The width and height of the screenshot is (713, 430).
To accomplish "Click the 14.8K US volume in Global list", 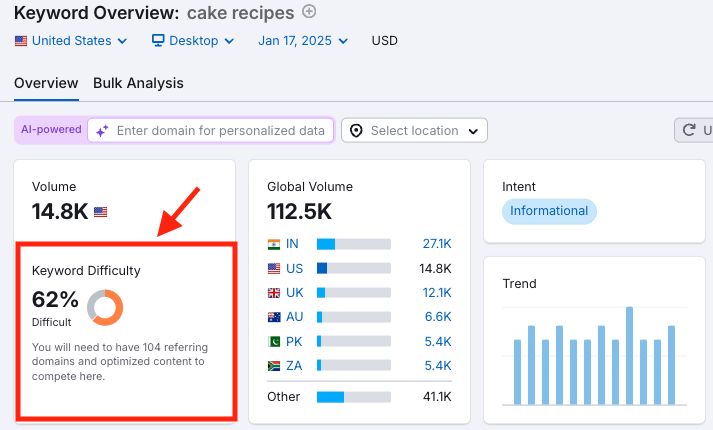I will (x=435, y=269).
